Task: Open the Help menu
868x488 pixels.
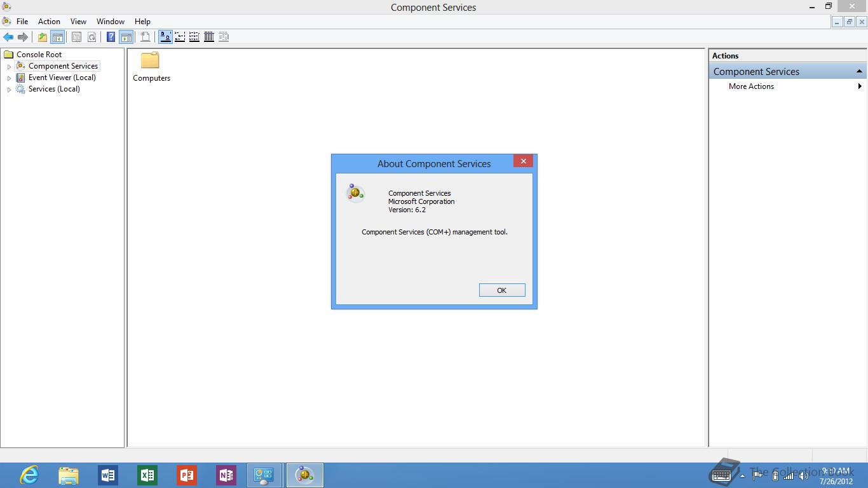Action: click(142, 22)
